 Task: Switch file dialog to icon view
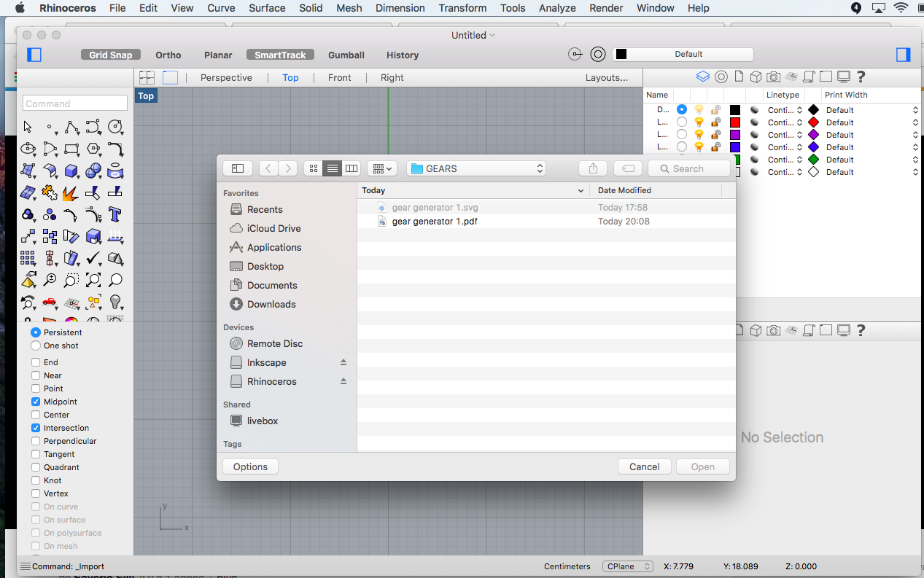click(x=314, y=168)
